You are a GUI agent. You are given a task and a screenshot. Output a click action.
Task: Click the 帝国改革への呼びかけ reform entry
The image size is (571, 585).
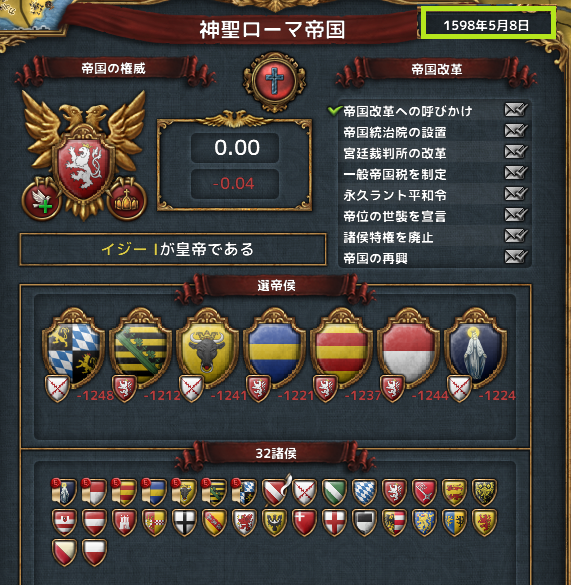coord(408,111)
